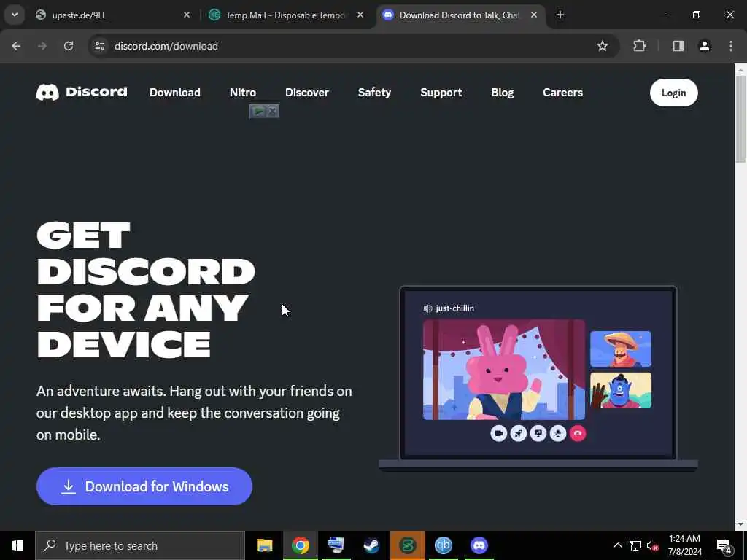Click the rocket button in illustration
Screen dimensions: 747x560
coord(519,433)
